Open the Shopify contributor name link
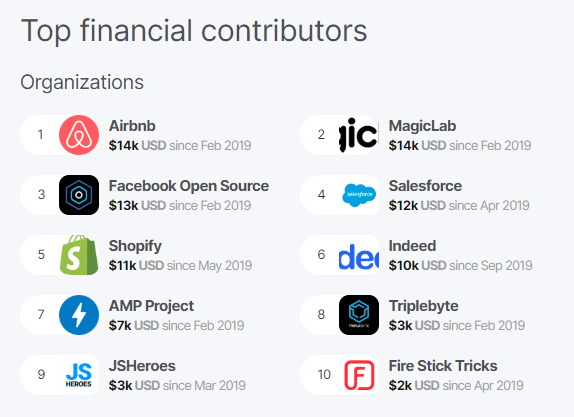The image size is (574, 417). coord(135,246)
